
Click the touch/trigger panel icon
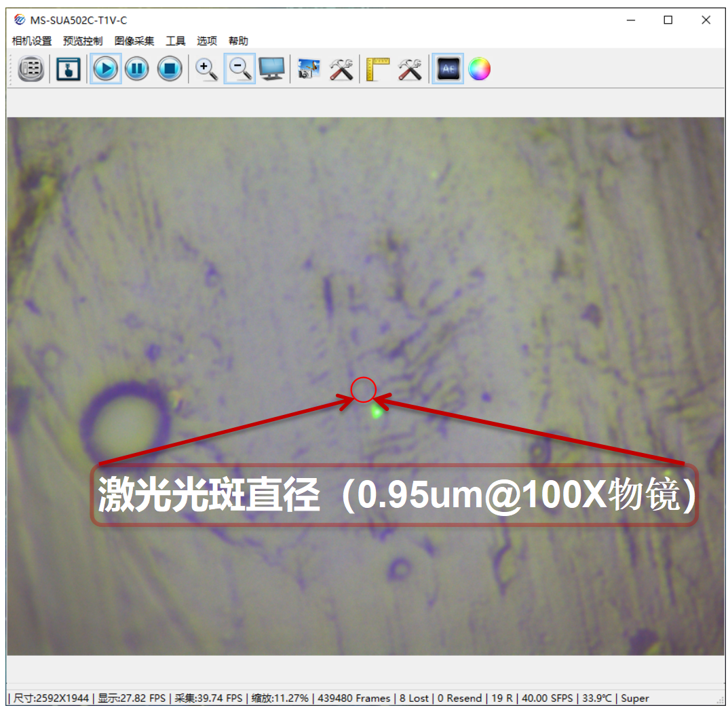68,69
